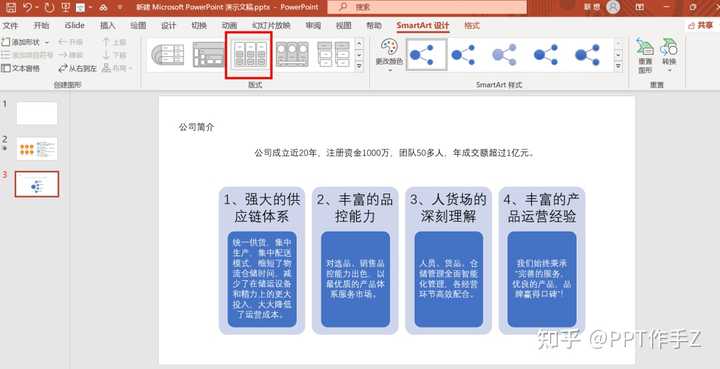Click the SmartArt 设计 tab
720x369 pixels.
coord(422,26)
